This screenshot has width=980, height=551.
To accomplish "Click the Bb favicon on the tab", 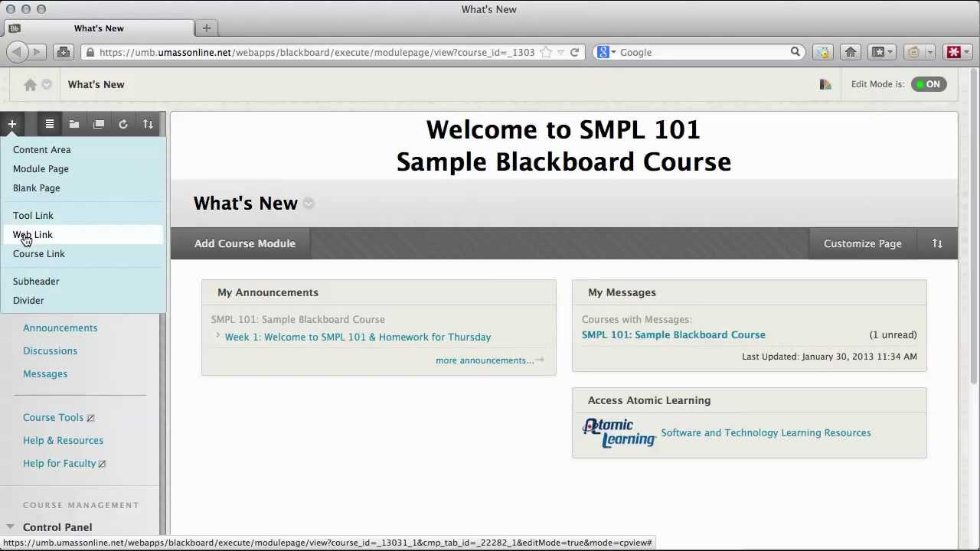I will [14, 28].
